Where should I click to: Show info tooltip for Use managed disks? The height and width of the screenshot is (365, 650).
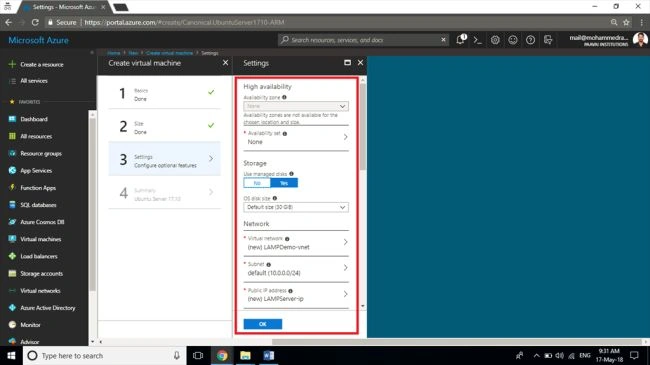coord(291,174)
